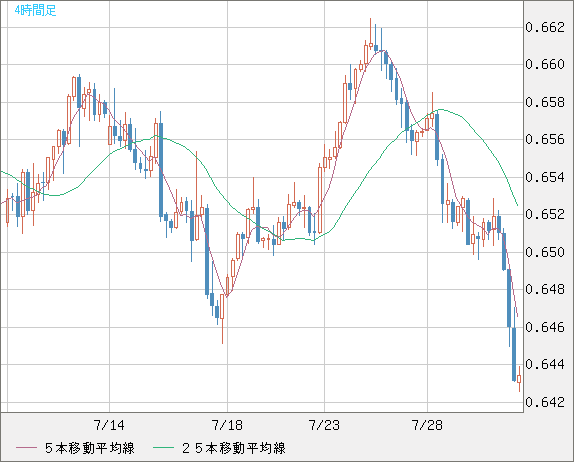Click the 4時間足 timeframe label
574x462 pixels.
coord(36,10)
